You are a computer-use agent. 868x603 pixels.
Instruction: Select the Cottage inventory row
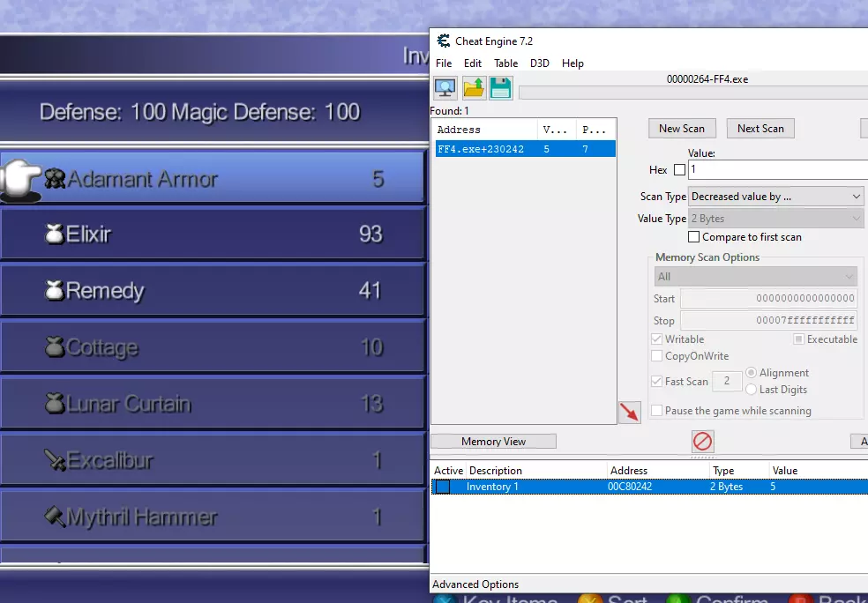[x=213, y=346]
